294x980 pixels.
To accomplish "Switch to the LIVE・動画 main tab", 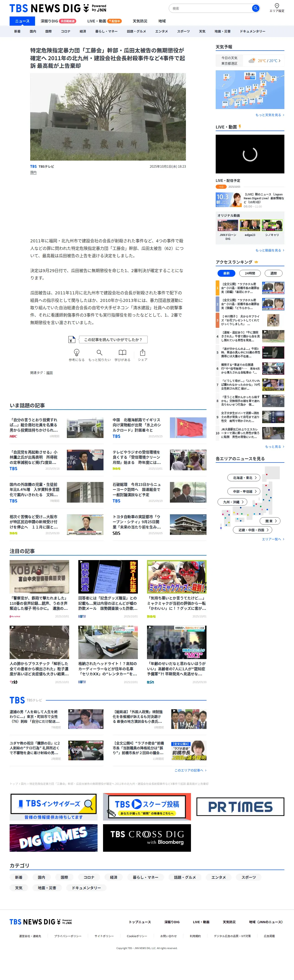I will click(104, 21).
